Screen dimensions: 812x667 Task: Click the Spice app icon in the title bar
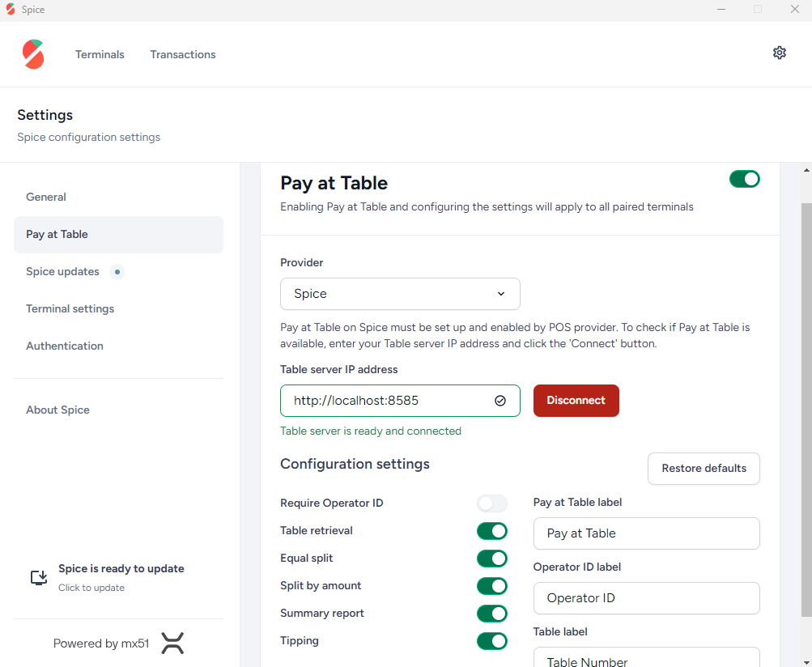(x=11, y=10)
